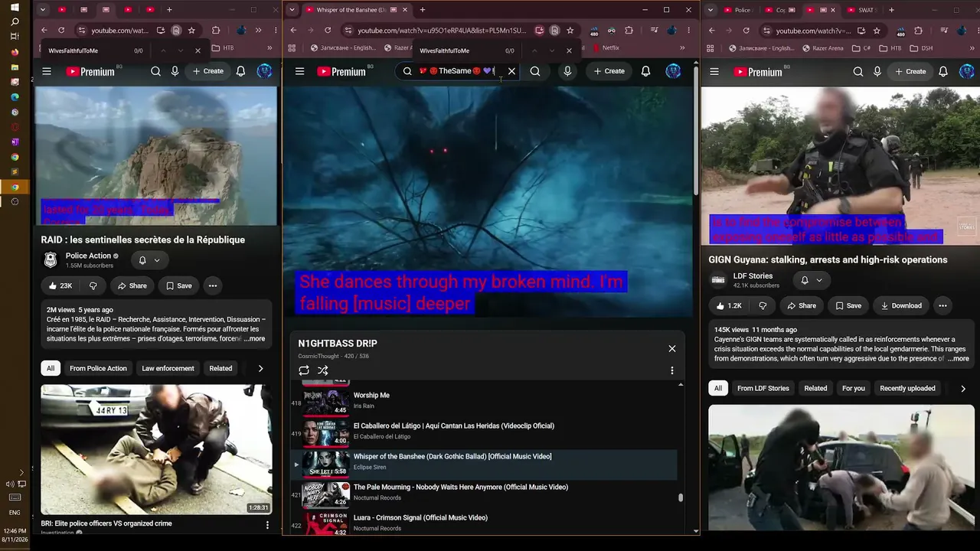Go to YouTube Premium home in middle window
Viewport: 980px width, 551px height.
pos(341,71)
